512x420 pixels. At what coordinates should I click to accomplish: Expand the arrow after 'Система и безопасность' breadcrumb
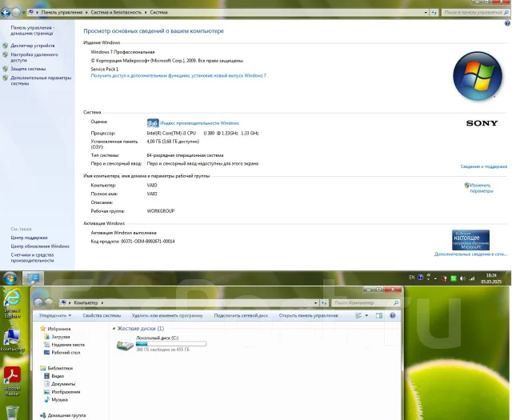pyautogui.click(x=146, y=13)
